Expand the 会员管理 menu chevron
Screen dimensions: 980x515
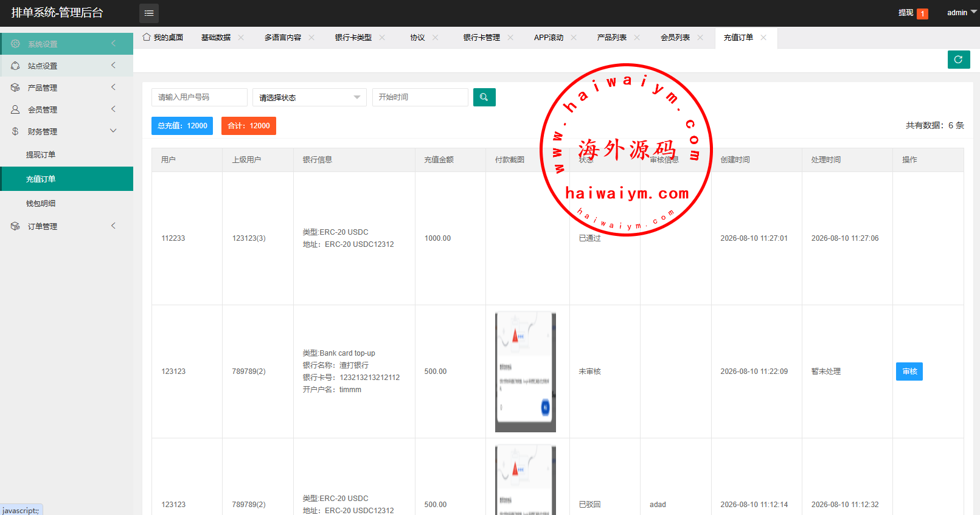[x=113, y=109]
